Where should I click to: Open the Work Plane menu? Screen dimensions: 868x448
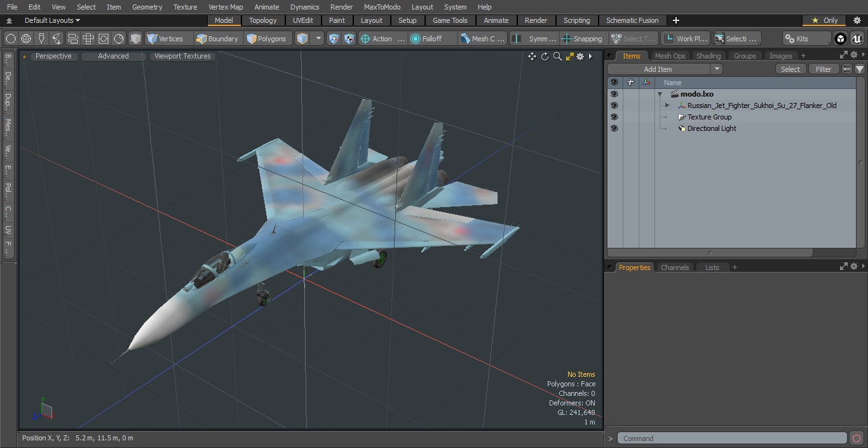[x=686, y=39]
